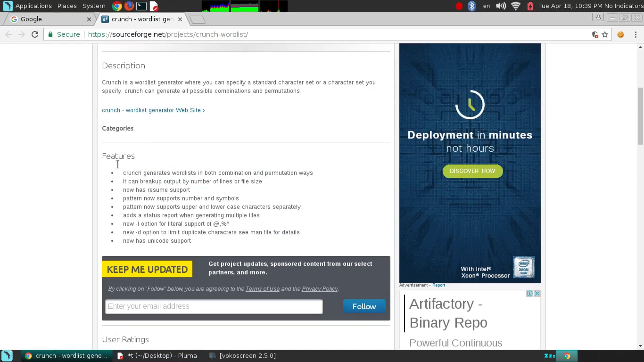The height and width of the screenshot is (362, 644).
Task: Click the scrollbar up arrow
Action: click(640, 47)
